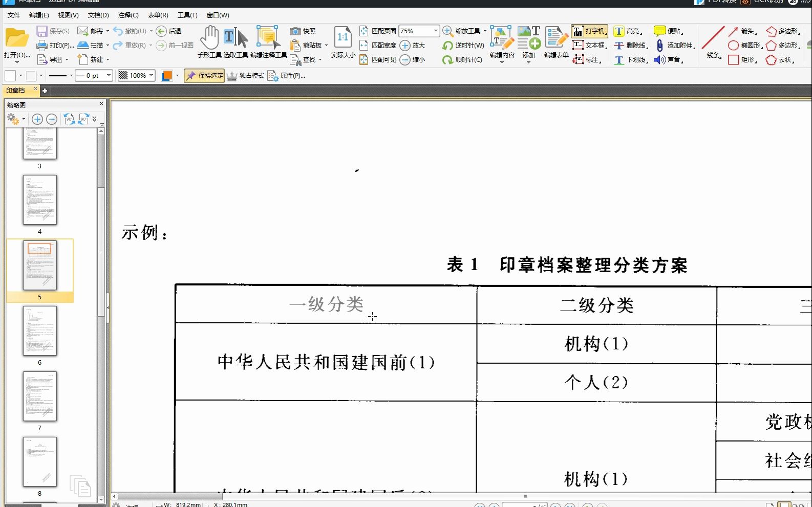Screen dimensions: 812x507
Task: Zoom in with 放大 button
Action: (x=413, y=46)
